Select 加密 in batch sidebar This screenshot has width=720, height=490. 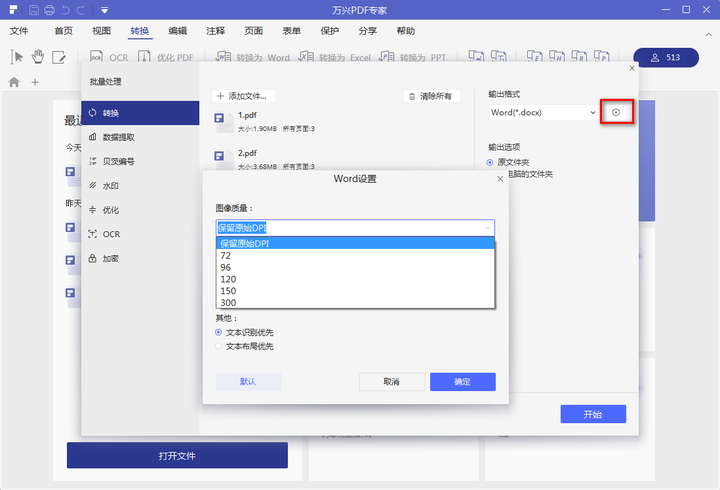pyautogui.click(x=140, y=259)
